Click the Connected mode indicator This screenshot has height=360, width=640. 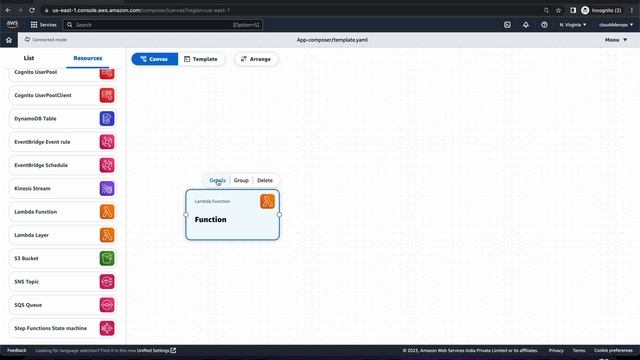coord(46,40)
